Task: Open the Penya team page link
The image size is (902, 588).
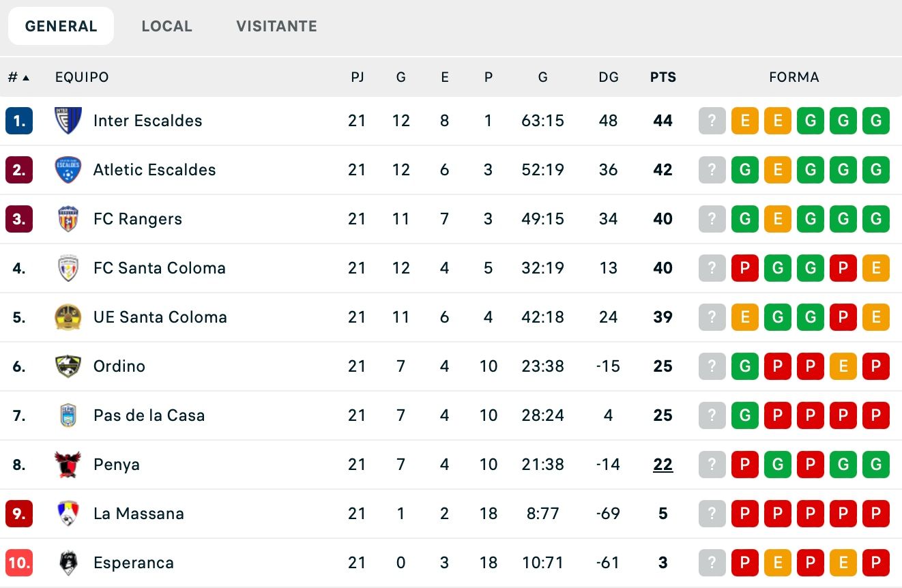Action: (116, 465)
